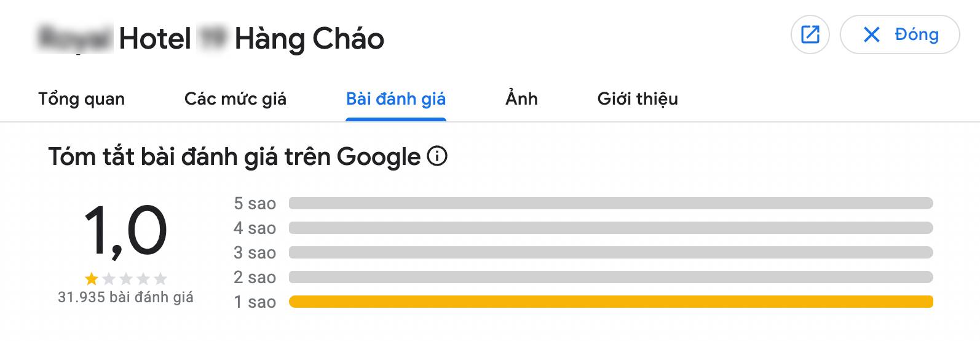Open the Giới thiệu tab
Screen dimensions: 980x341
click(x=638, y=99)
